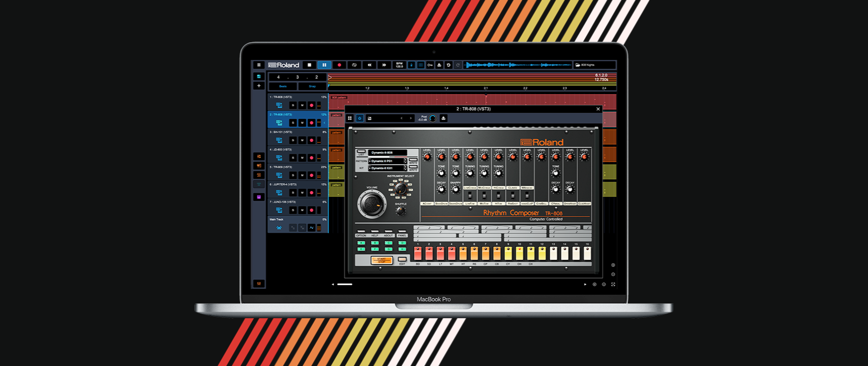Select track 2 TR-808 in the track list
868x366 pixels.
(x=298, y=119)
